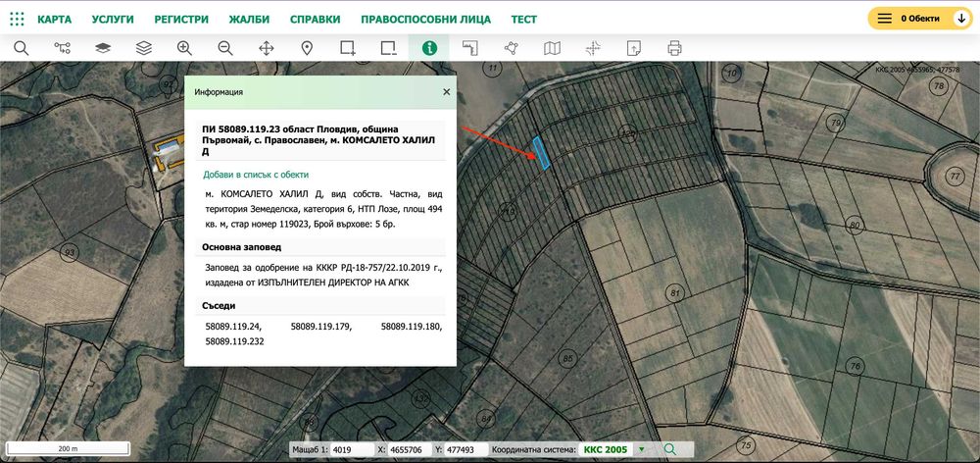Open the folded map icon
This screenshot has width=980, height=463.
(552, 48)
